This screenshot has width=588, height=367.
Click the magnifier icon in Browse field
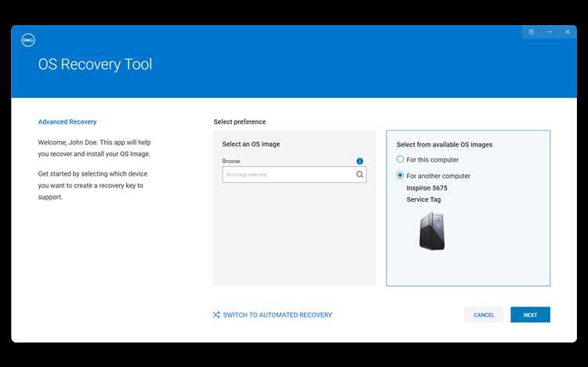point(360,175)
